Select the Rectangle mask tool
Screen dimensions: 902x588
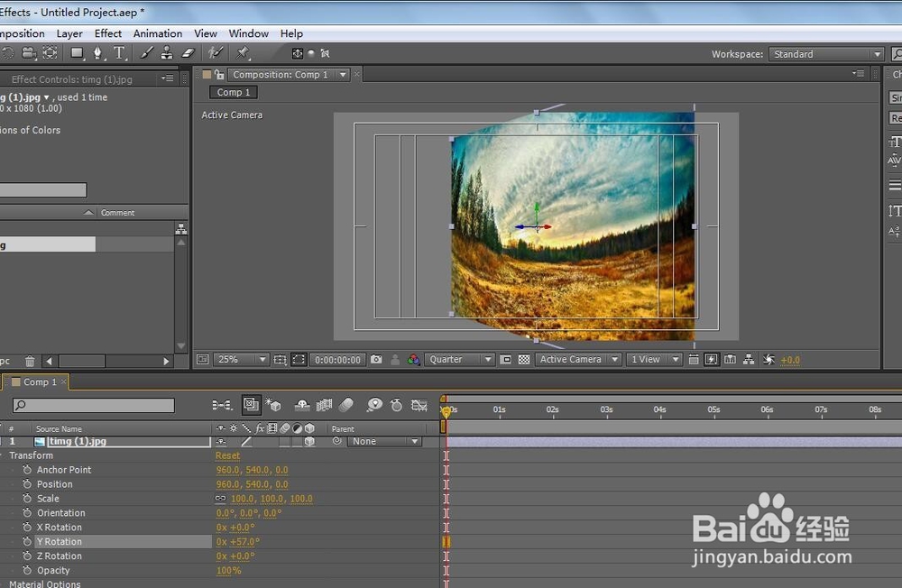pyautogui.click(x=77, y=53)
